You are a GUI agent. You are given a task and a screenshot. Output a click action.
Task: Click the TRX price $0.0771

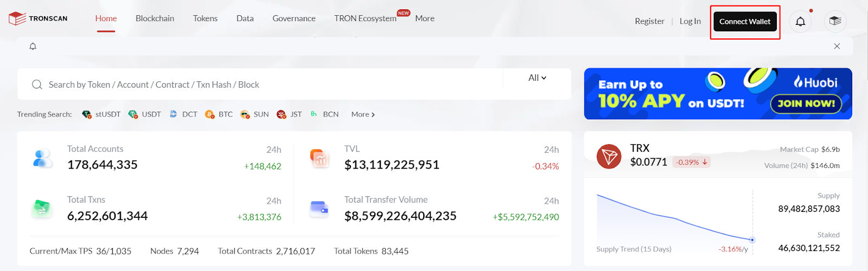click(649, 162)
